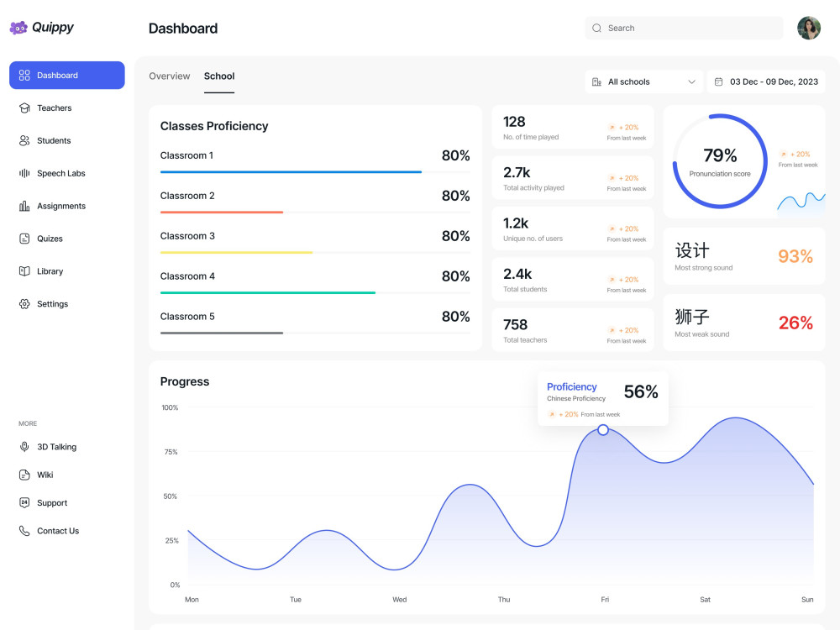Open the Dashboard menu item
The width and height of the screenshot is (840, 630).
67,76
